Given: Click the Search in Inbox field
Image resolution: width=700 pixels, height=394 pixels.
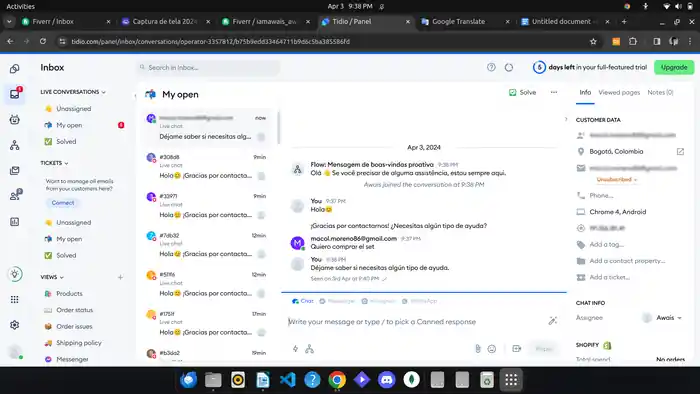Looking at the screenshot, I should click(208, 67).
